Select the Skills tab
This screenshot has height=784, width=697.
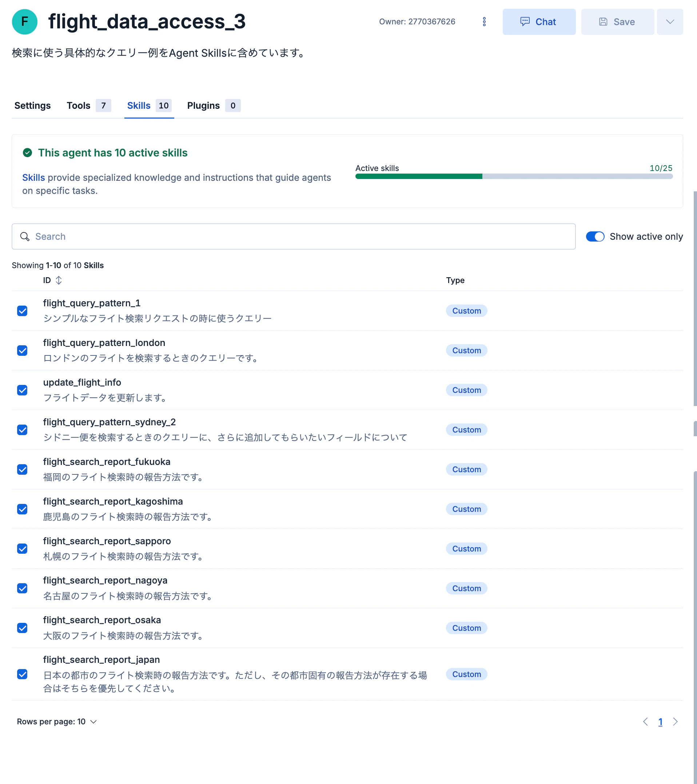tap(149, 106)
